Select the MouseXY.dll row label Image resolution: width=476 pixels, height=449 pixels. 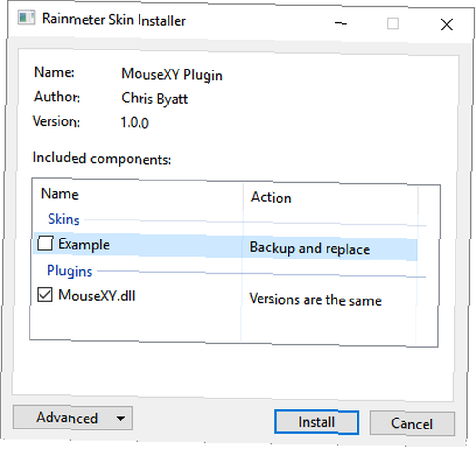(97, 295)
